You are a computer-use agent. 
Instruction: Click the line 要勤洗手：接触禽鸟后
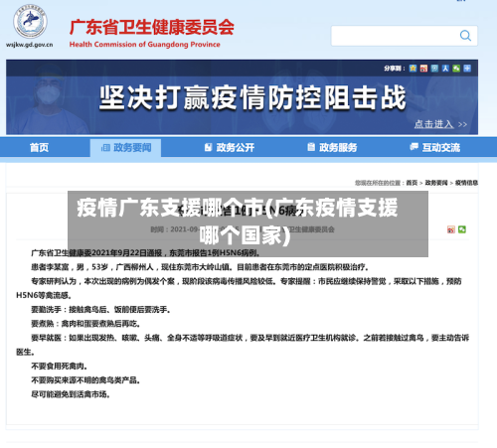[x=101, y=310]
